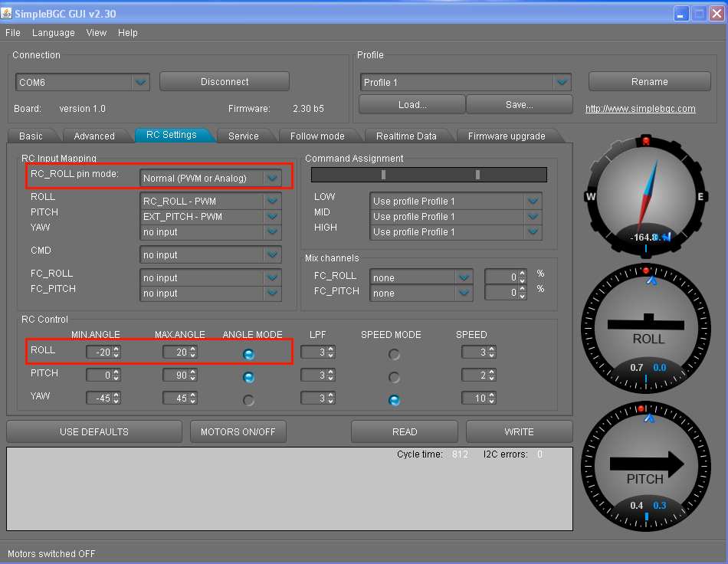The height and width of the screenshot is (564, 728).
Task: Click ROLL speed value stepper
Action: [492, 352]
